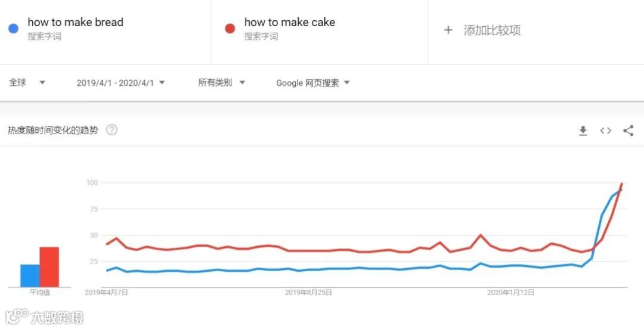Click the 2020年1月12日 axis date label
The height and width of the screenshot is (329, 644).
coord(510,293)
